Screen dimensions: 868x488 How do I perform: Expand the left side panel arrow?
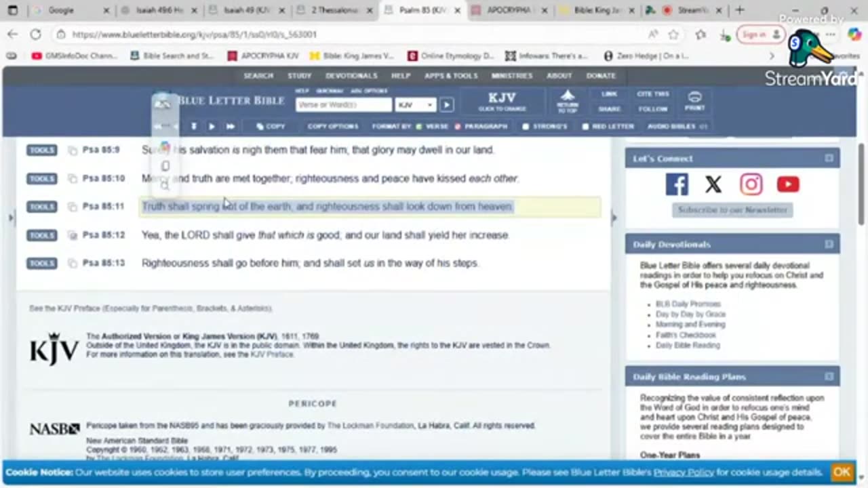[x=10, y=218]
